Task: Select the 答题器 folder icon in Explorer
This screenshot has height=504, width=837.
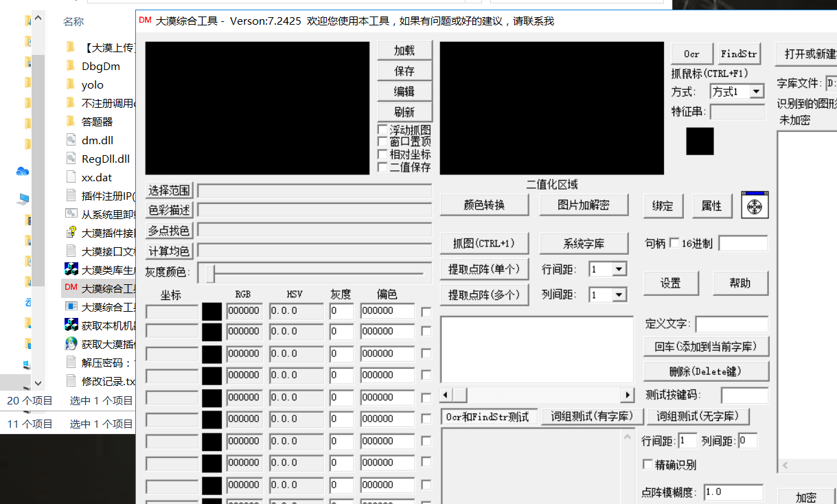Action: [x=70, y=122]
